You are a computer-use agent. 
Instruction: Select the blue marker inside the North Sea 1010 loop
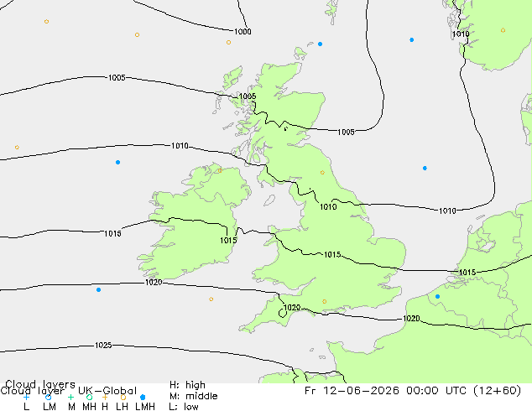pyautogui.click(x=425, y=169)
